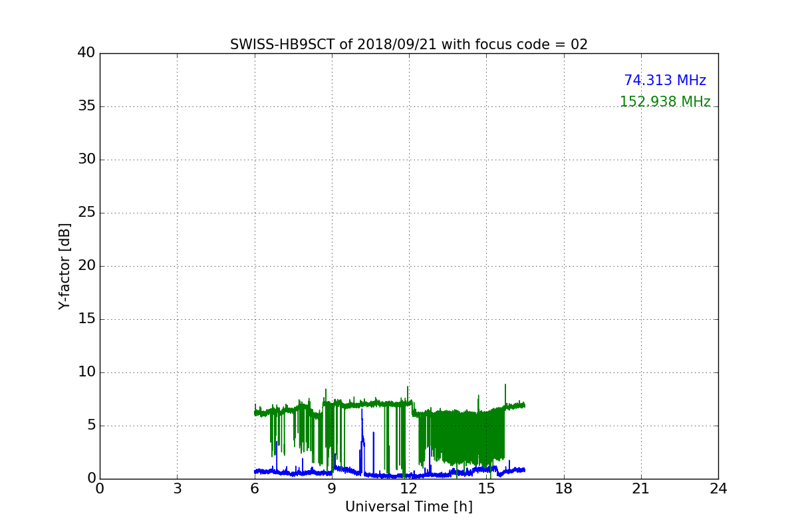Click the y-axis tick label 10
This screenshot has height=532, width=798.
86,372
